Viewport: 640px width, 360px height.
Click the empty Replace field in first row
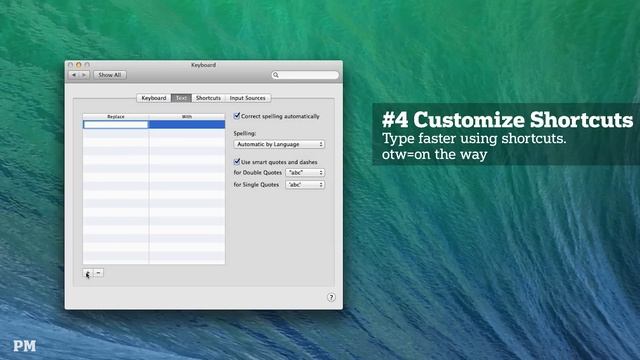tap(116, 124)
